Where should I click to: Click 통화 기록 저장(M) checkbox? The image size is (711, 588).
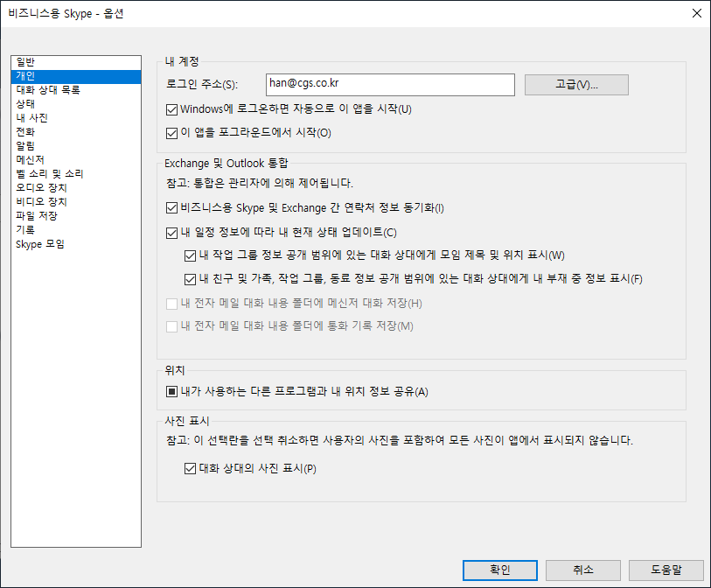pos(172,326)
